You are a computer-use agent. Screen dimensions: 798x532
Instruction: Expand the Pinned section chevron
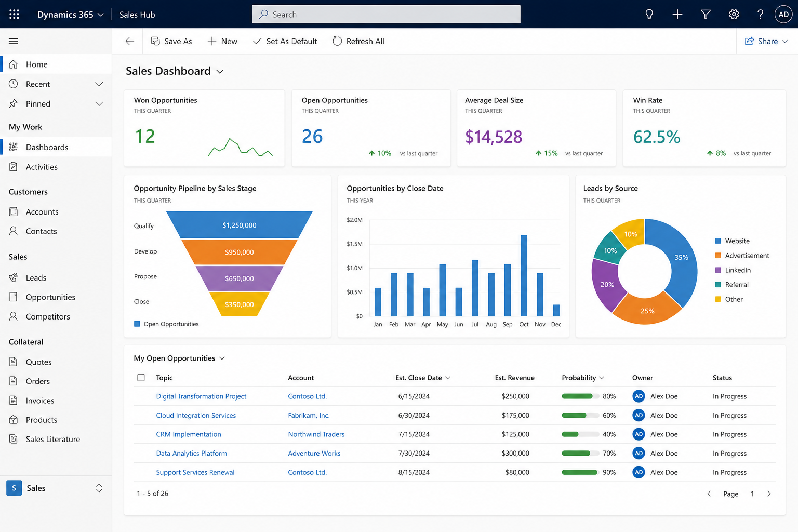pyautogui.click(x=99, y=103)
